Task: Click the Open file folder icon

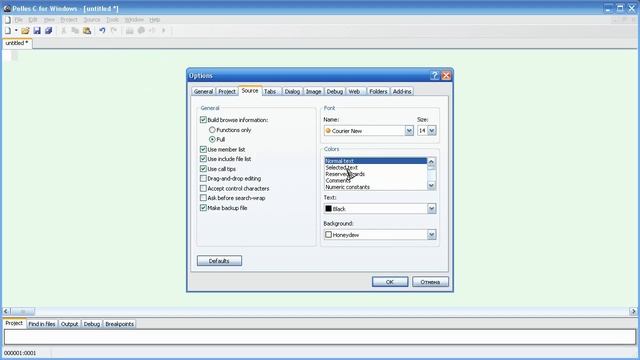Action: (x=25, y=31)
